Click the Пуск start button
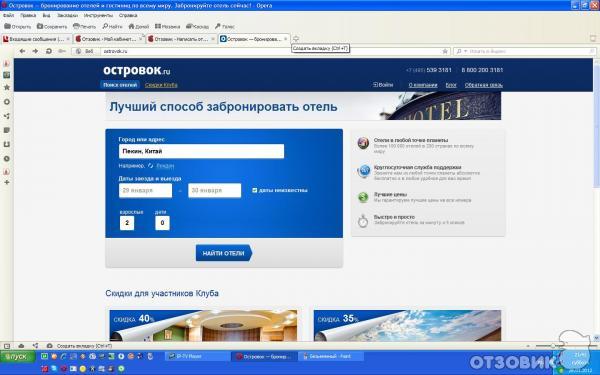Image resolution: width=600 pixels, height=375 pixels. [x=18, y=357]
